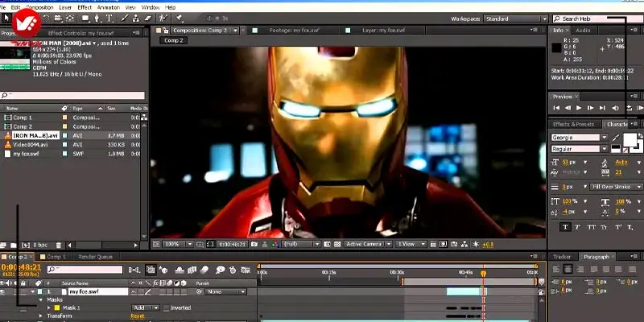Open the (Full) resolution dropdown
Screen dimensions: 644x322
pyautogui.click(x=301, y=244)
